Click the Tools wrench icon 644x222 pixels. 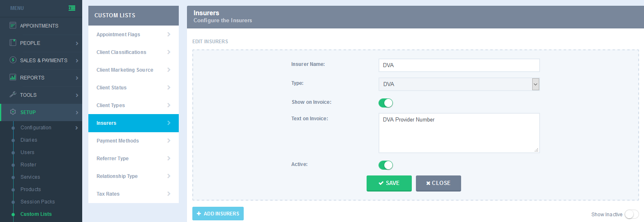pyautogui.click(x=13, y=95)
